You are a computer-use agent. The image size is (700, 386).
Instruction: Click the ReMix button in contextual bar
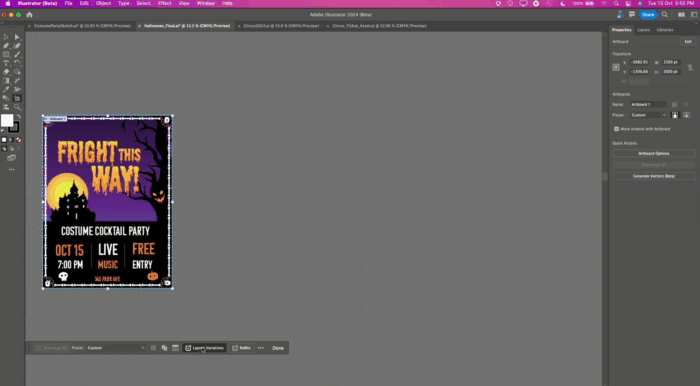(242, 348)
